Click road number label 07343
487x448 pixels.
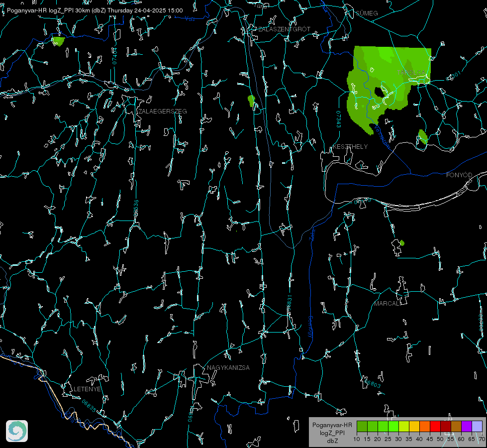tap(339, 119)
